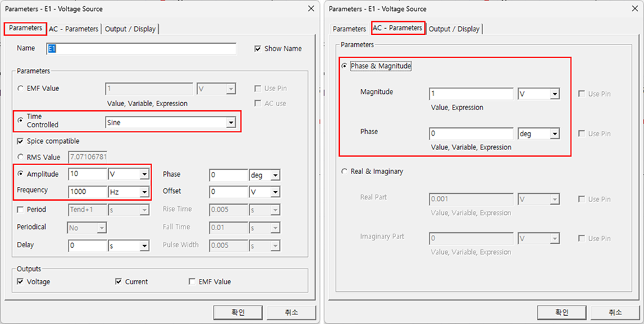
Task: Enable the EMF Value output checkbox
Action: click(x=192, y=282)
